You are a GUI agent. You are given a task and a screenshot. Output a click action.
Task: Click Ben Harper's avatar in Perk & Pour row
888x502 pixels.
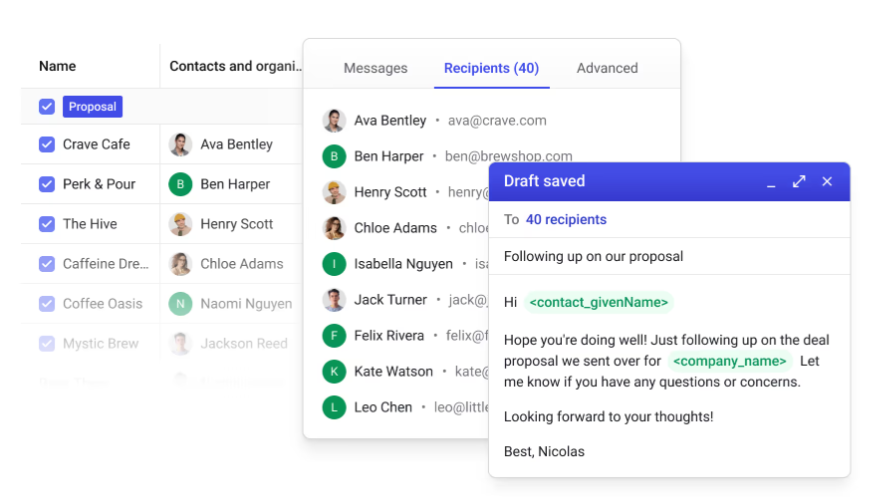pos(180,184)
